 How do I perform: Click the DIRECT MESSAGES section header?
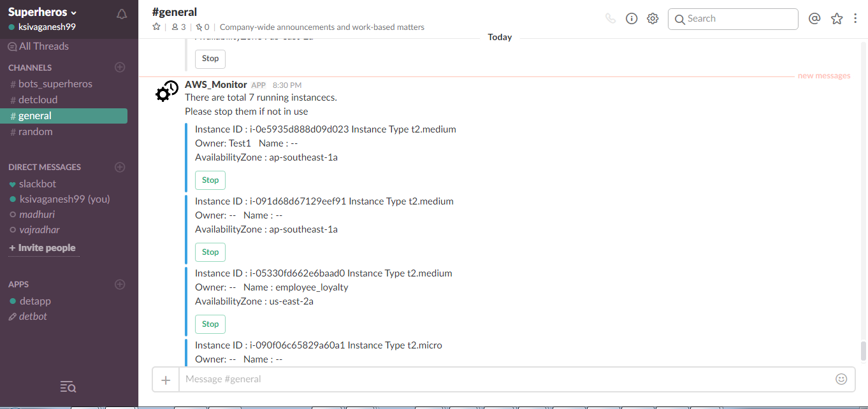[45, 167]
